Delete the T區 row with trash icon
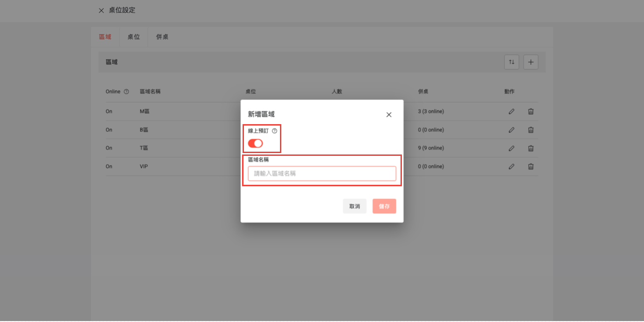Viewport: 644px width, 322px height. click(531, 148)
